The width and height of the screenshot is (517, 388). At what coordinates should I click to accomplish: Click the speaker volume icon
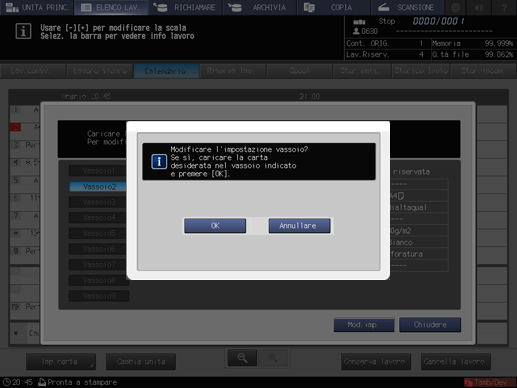tap(479, 7)
